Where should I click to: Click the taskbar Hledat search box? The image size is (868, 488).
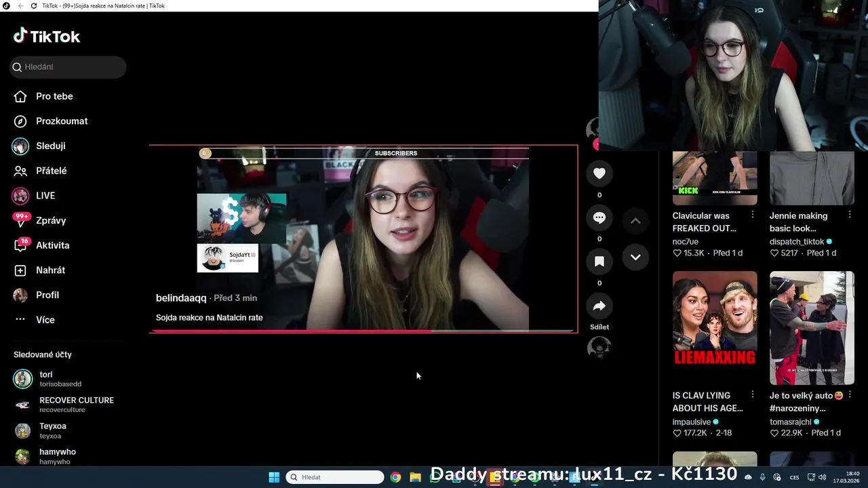pos(335,477)
